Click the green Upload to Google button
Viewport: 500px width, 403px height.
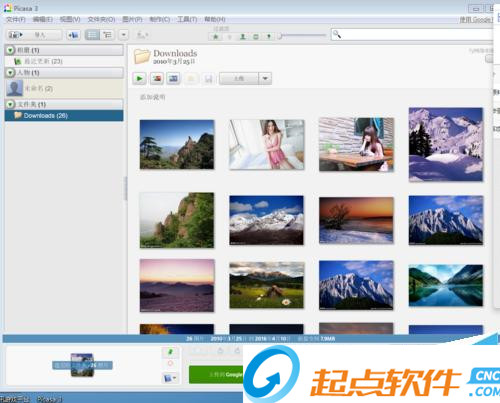[216, 374]
